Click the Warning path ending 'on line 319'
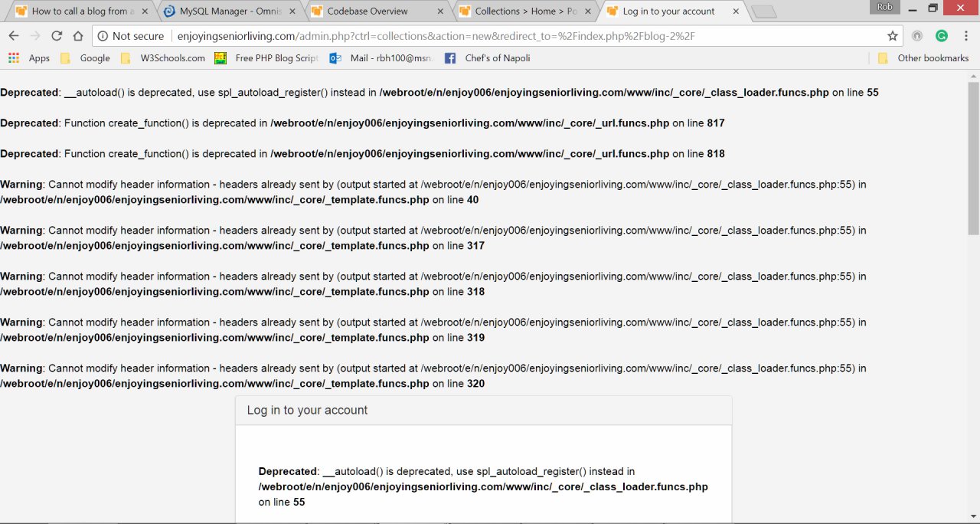Viewport: 980px width, 524px height. tap(243, 338)
